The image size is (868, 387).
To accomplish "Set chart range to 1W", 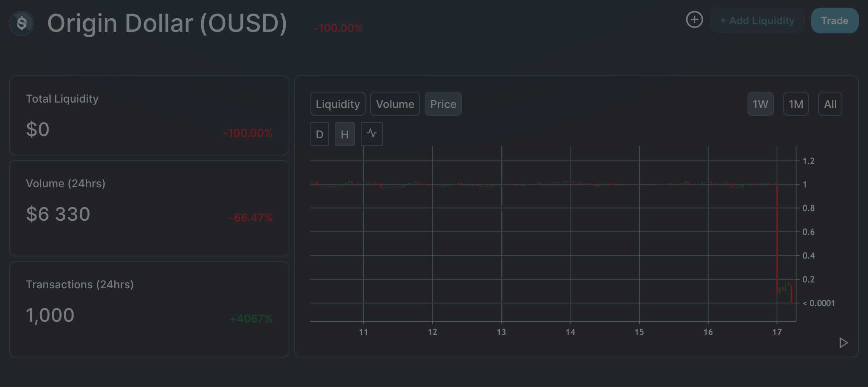I will pos(761,104).
